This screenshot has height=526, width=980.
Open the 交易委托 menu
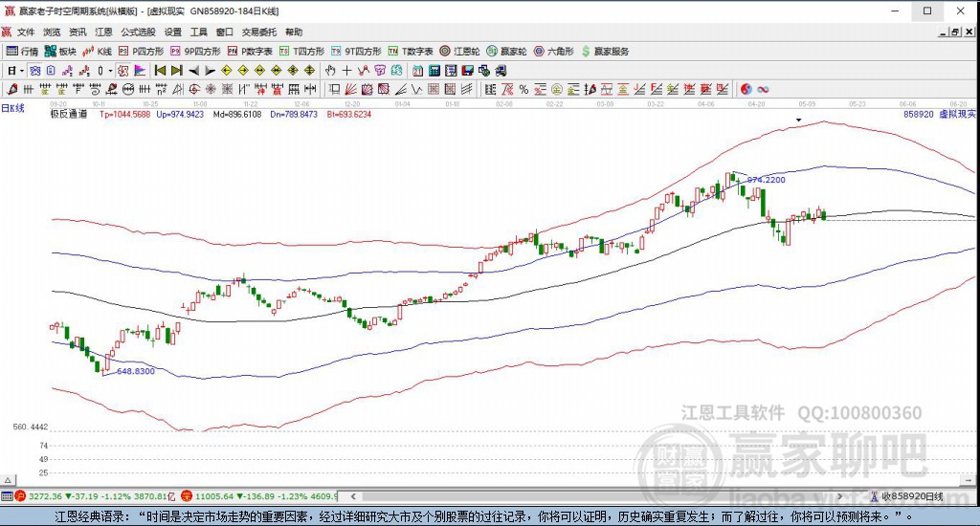(259, 32)
